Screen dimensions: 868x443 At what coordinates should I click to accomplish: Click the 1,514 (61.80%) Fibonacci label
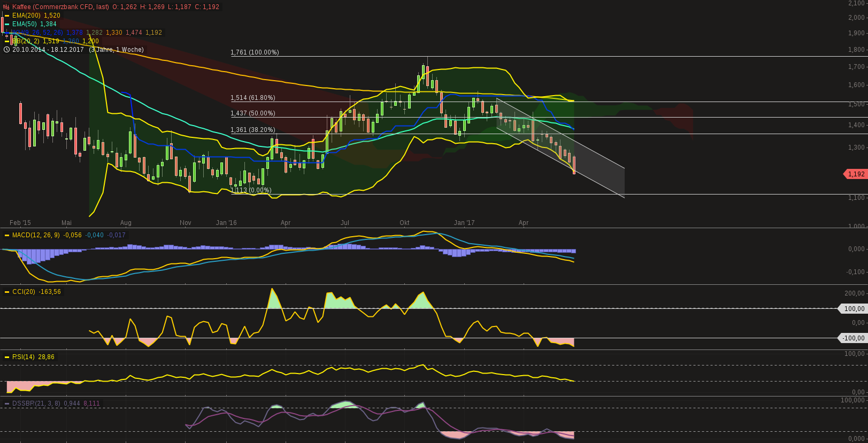pyautogui.click(x=253, y=98)
